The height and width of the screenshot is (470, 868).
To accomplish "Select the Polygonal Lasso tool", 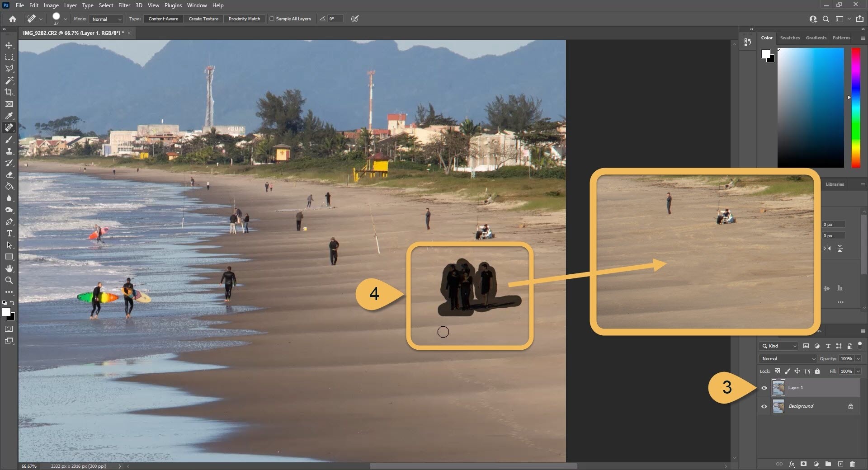I will (x=9, y=69).
